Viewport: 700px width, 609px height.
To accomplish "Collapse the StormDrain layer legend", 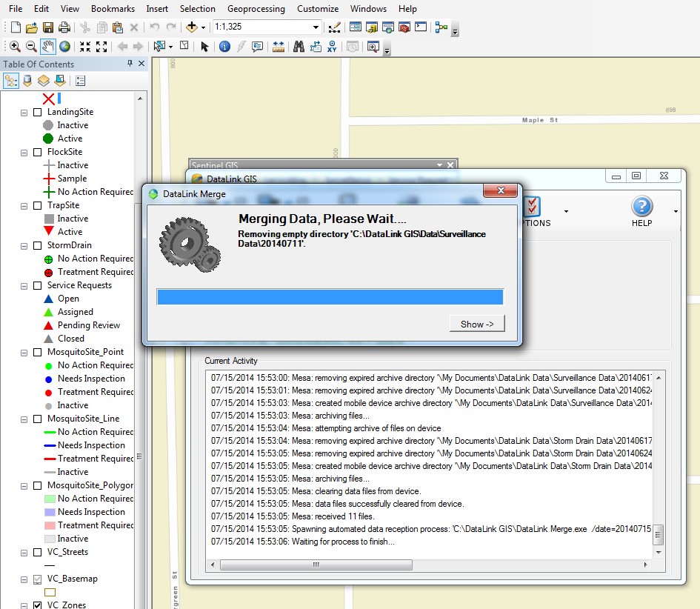I will pos(24,246).
